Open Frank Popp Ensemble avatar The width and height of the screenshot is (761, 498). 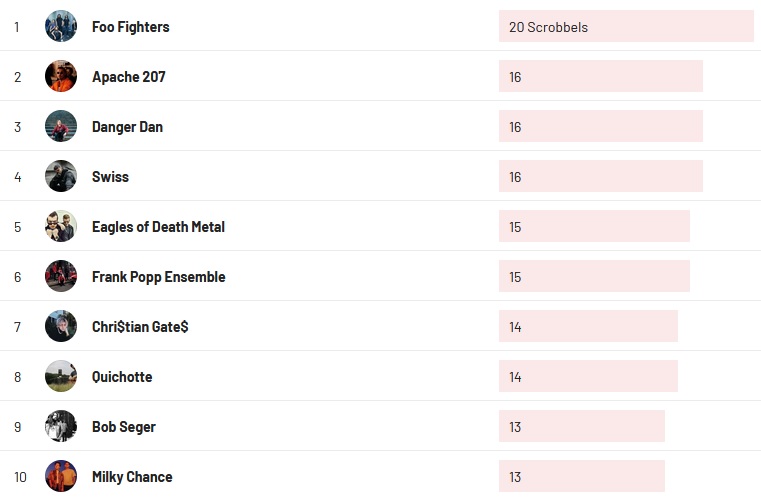[61, 277]
